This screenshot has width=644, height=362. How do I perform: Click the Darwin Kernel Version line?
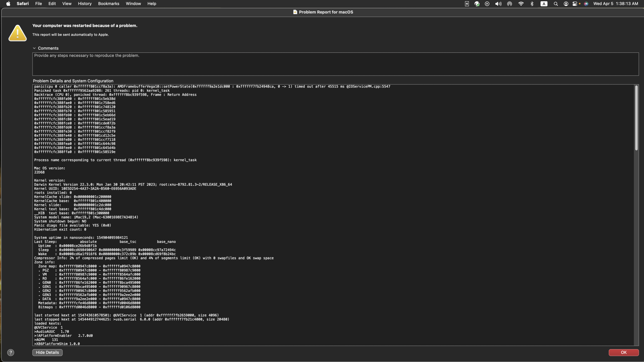(x=133, y=184)
